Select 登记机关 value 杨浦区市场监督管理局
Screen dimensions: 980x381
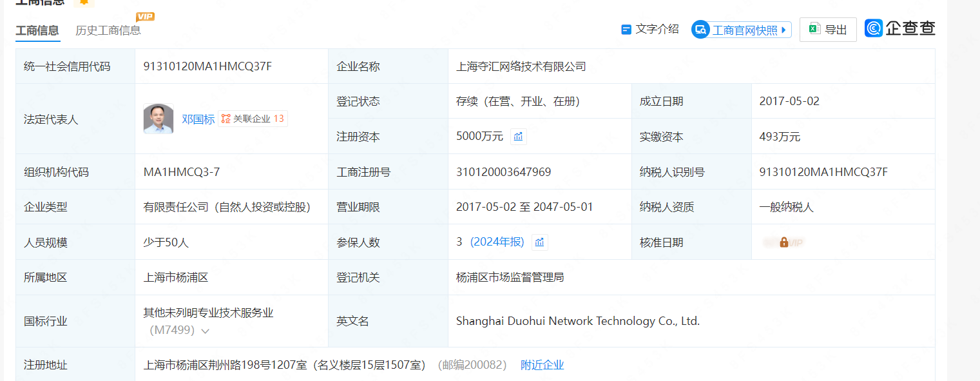[510, 277]
